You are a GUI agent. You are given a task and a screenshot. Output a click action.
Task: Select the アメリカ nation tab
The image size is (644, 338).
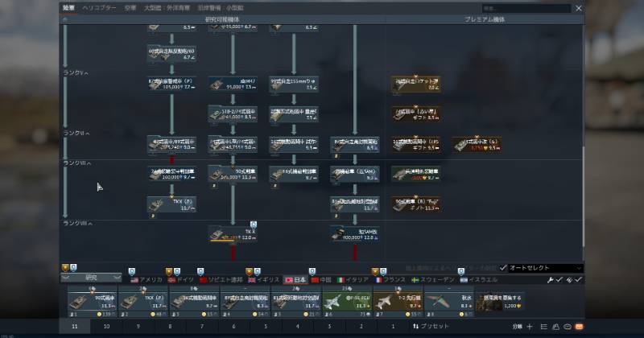click(147, 280)
